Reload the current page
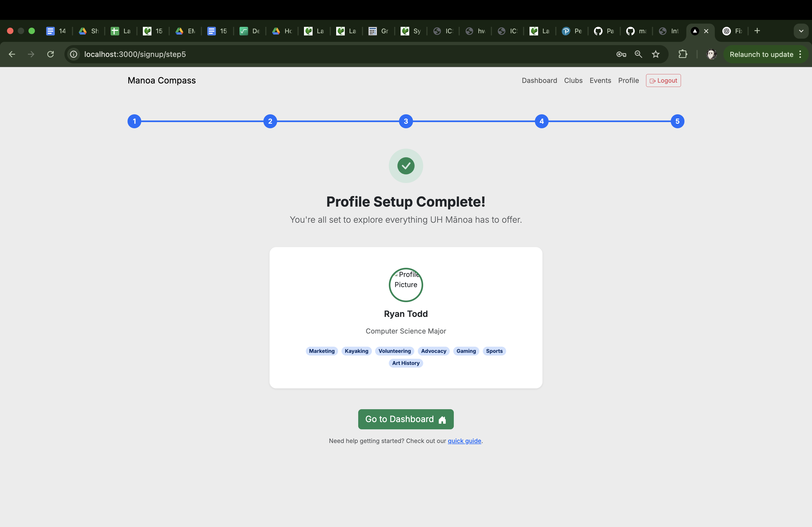The width and height of the screenshot is (812, 527). pos(50,54)
